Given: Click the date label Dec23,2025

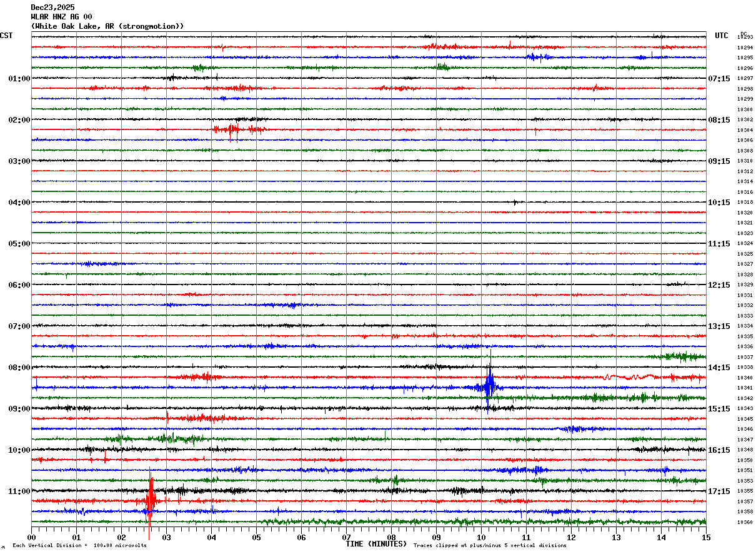Looking at the screenshot, I should [x=52, y=8].
